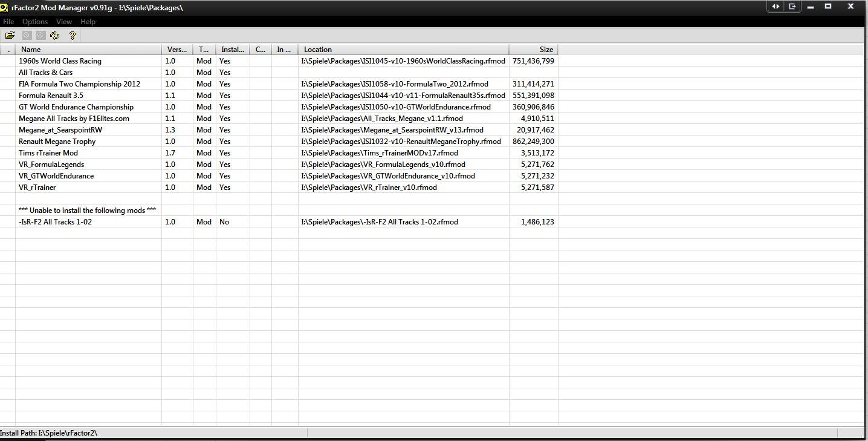Click the rFactor2 Mod Manager title bar app icon
The image size is (868, 441).
(x=4, y=7)
